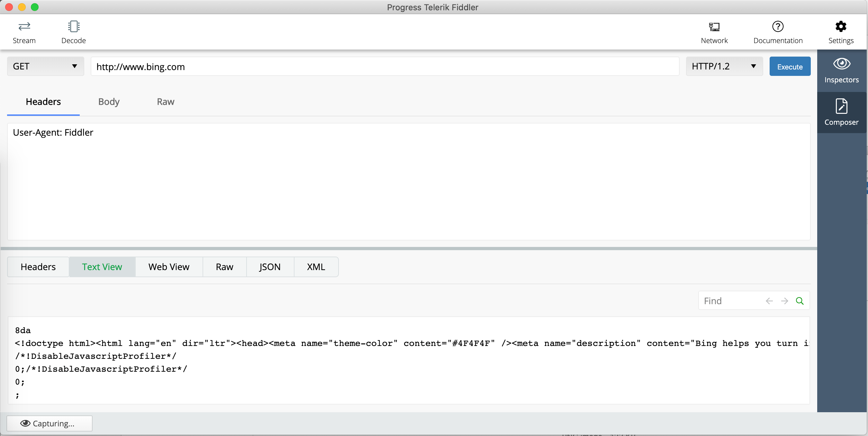Select the request Raw tab
Viewport: 868px width, 436px height.
166,102
